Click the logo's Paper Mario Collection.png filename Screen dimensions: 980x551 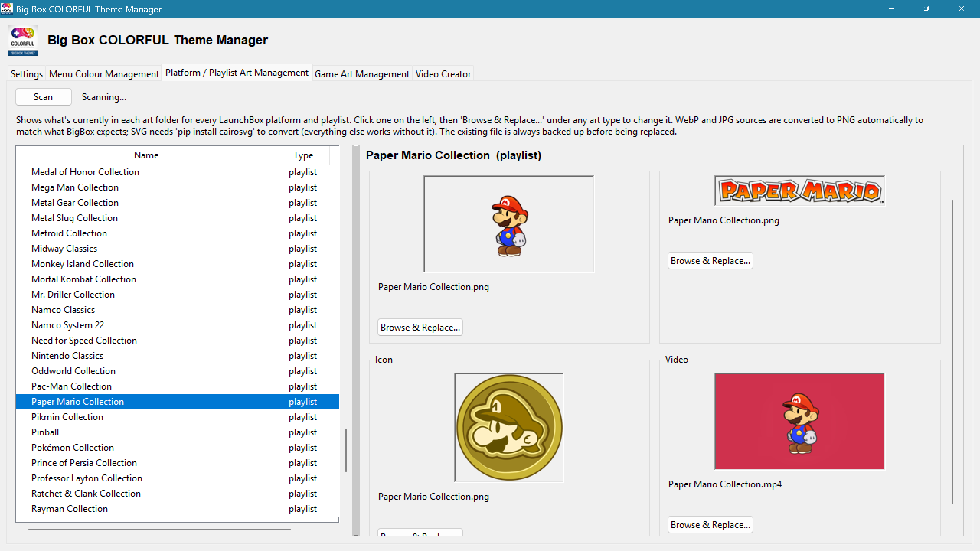724,221
